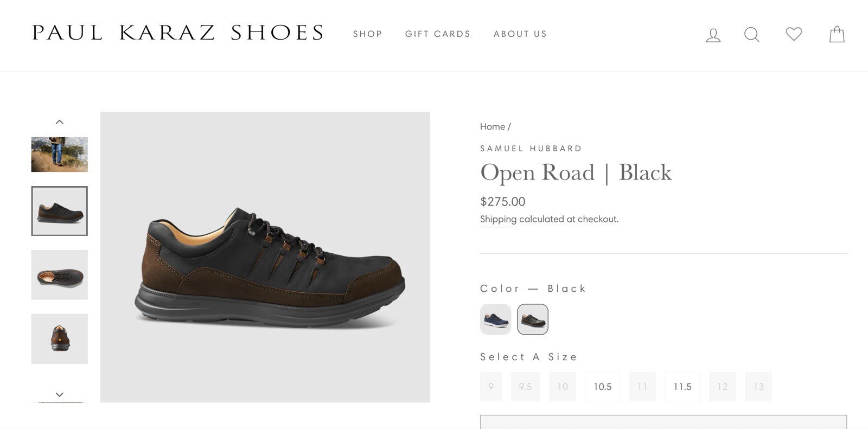This screenshot has height=429, width=868.
Task: Follow the Shipping policy link
Action: coord(498,219)
